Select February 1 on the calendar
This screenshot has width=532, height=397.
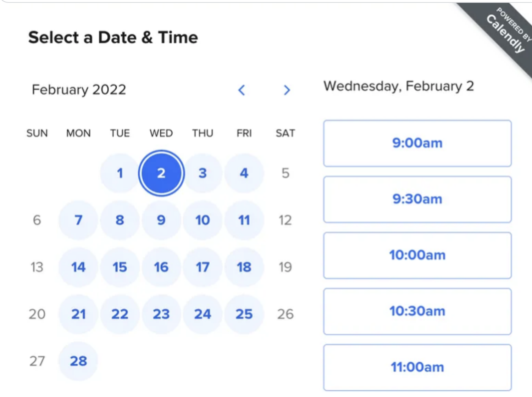coord(120,173)
